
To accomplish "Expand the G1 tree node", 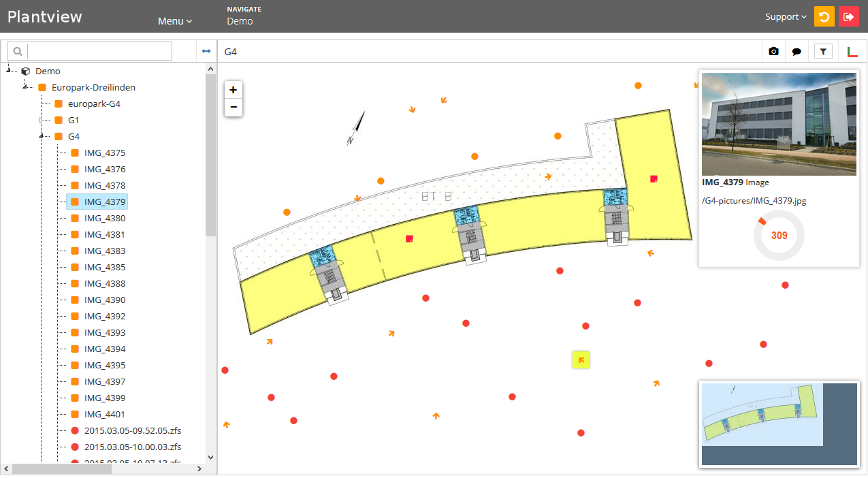I will (42, 120).
